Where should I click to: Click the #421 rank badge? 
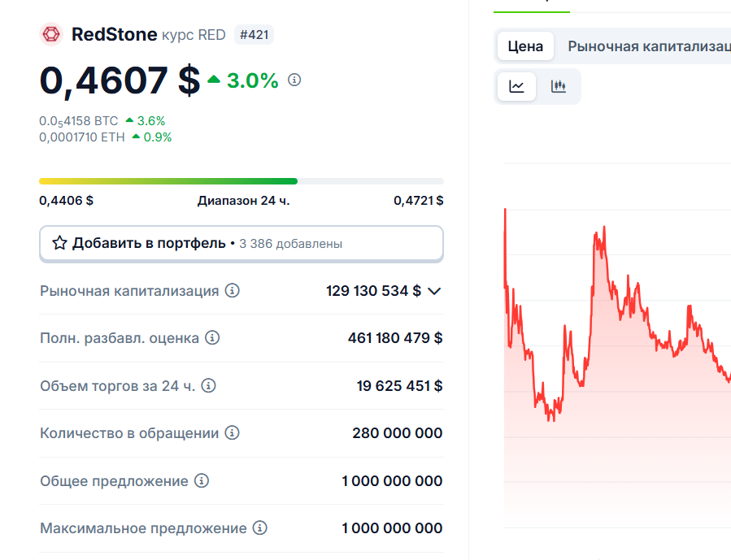tap(254, 34)
